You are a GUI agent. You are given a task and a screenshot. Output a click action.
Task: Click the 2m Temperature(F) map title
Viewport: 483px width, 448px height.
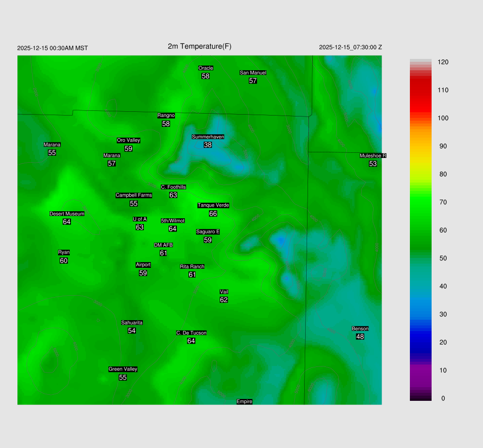200,46
